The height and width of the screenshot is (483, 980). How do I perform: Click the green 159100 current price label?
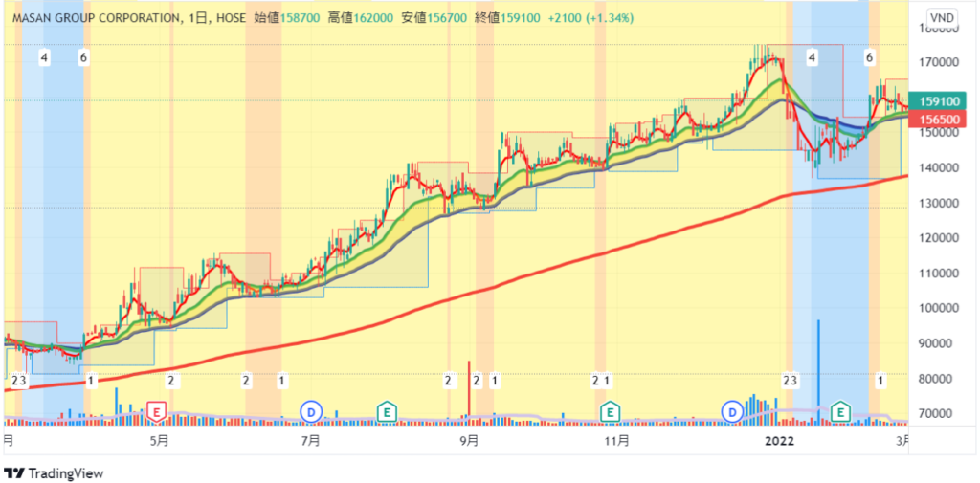click(x=939, y=100)
